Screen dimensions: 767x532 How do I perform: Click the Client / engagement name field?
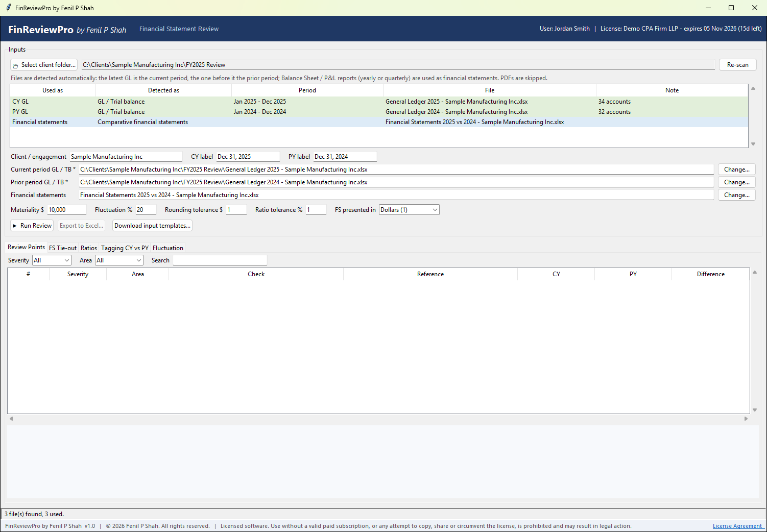click(x=126, y=157)
